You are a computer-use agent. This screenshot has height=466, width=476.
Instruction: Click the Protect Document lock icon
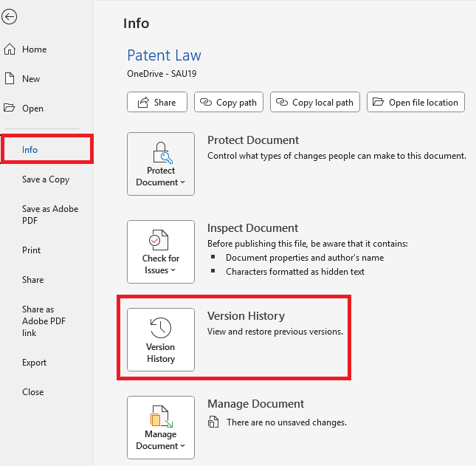point(160,154)
